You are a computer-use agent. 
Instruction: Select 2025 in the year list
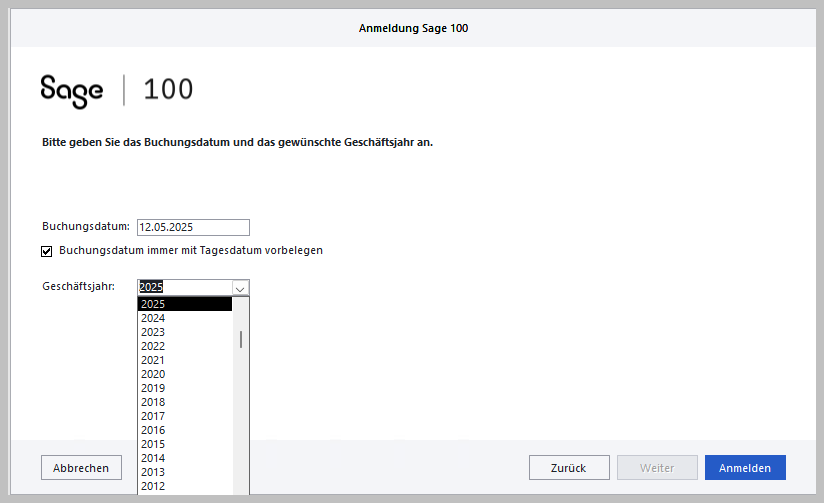tap(184, 304)
